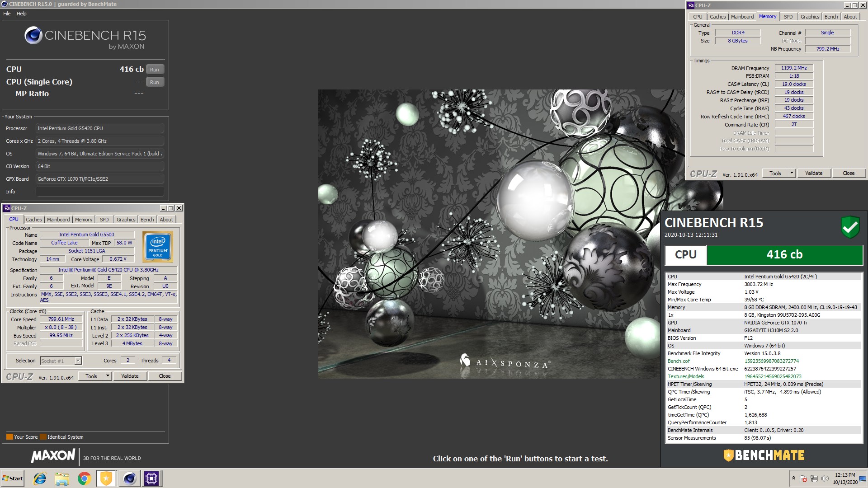This screenshot has width=868, height=488.
Task: Select SPD tab in top-right CPU-Z
Action: (788, 17)
